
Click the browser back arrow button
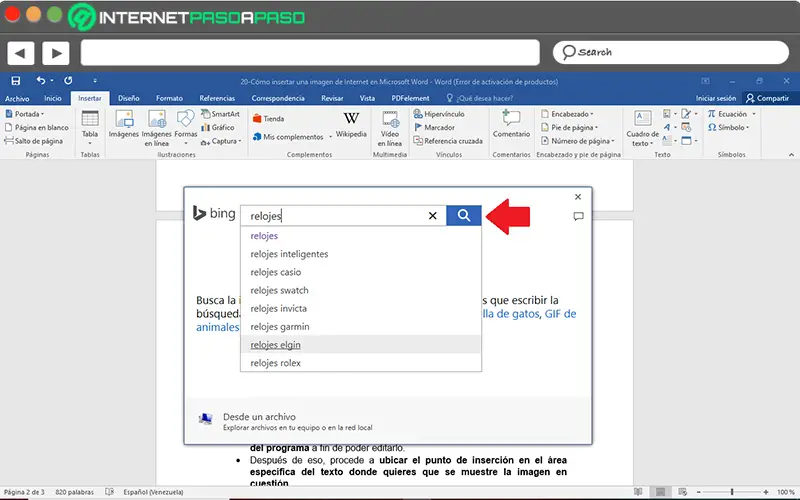pyautogui.click(x=20, y=53)
